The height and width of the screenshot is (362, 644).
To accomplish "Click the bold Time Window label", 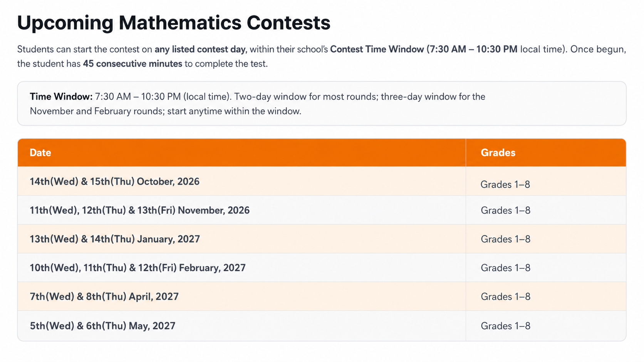I will click(61, 97).
